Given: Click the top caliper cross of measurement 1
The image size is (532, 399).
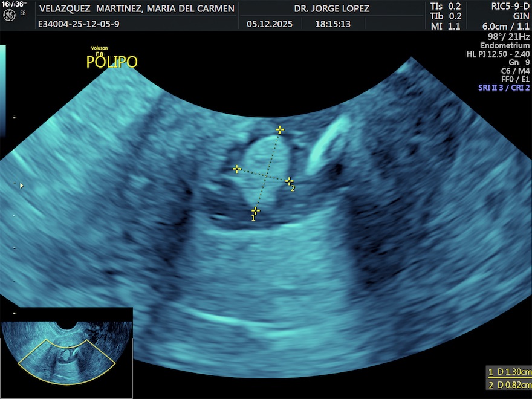Looking at the screenshot, I should point(279,129).
